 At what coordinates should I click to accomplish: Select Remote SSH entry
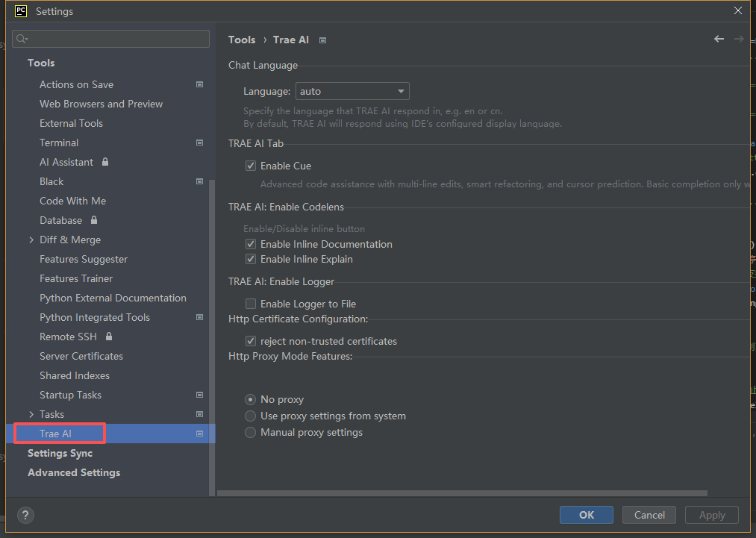click(68, 337)
